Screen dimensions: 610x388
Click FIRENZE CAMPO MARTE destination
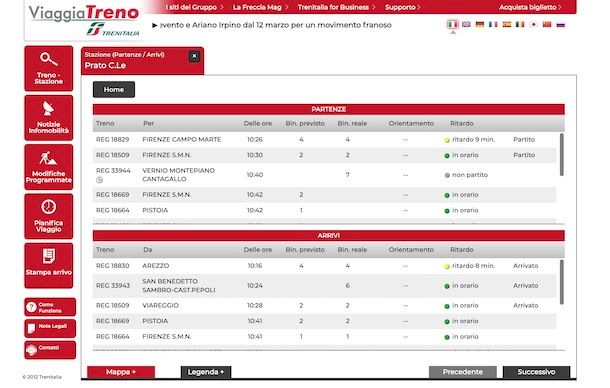click(182, 139)
